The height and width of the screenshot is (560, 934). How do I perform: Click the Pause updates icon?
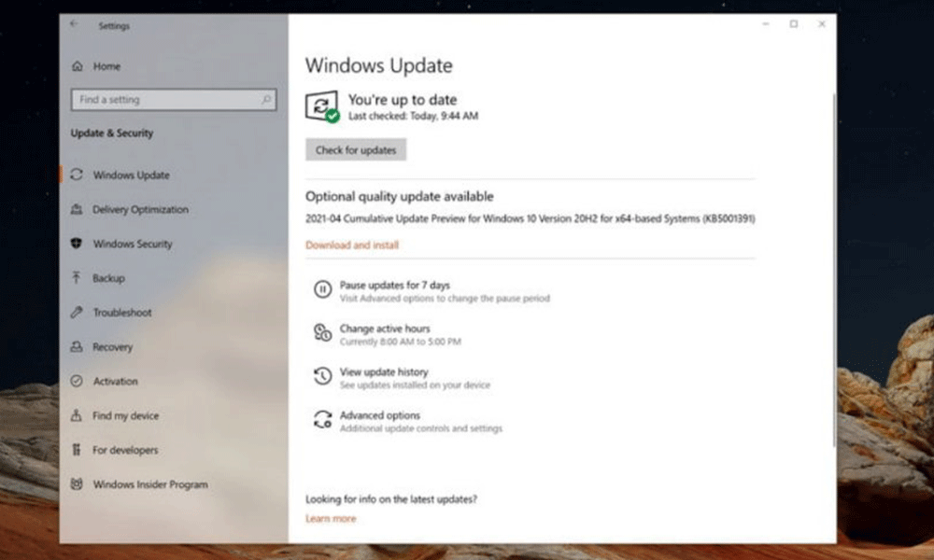coord(322,290)
